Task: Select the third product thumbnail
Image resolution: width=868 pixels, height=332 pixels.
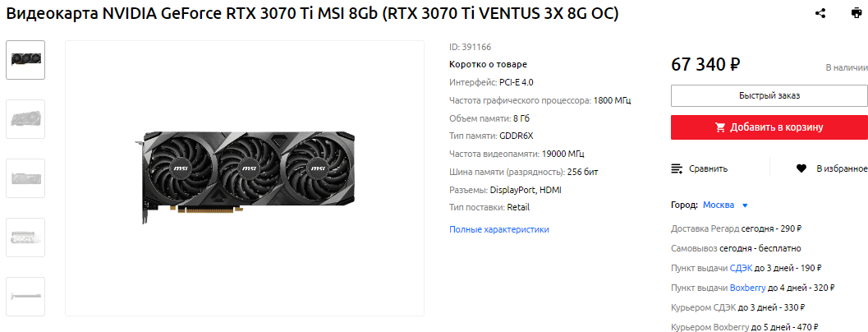Action: coord(25,178)
